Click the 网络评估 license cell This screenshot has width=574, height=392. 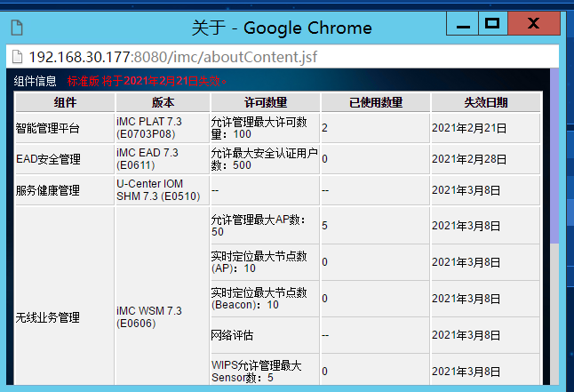click(x=266, y=335)
